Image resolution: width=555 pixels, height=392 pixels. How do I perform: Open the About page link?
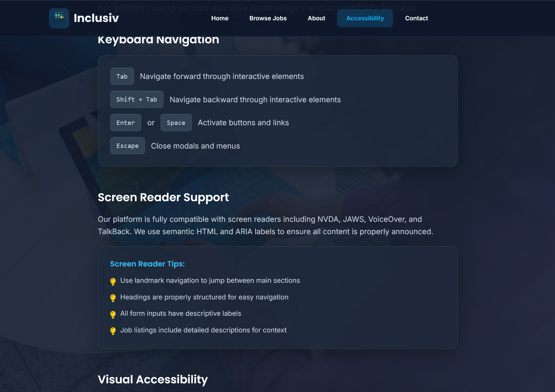[x=316, y=18]
